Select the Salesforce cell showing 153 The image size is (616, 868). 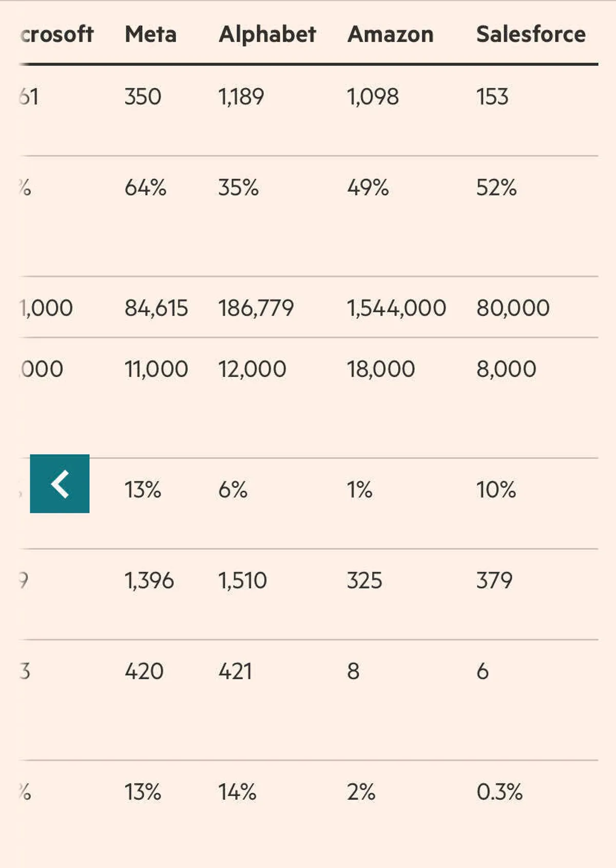492,97
